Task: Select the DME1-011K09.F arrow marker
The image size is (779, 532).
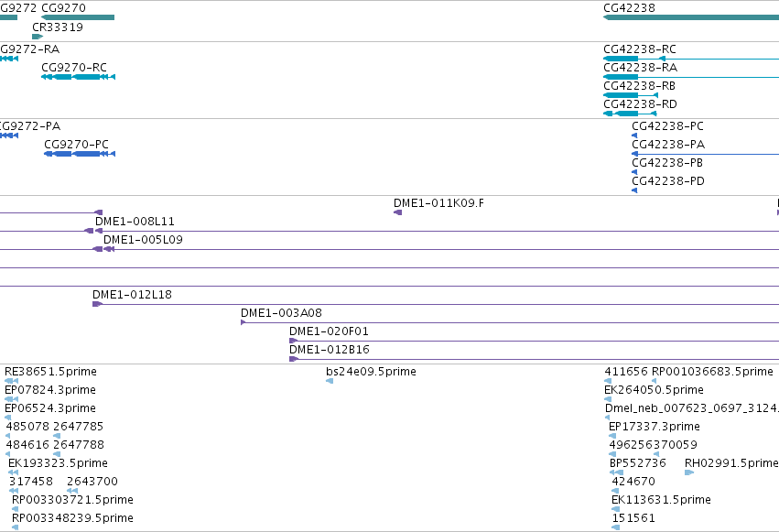Action: 397,212
